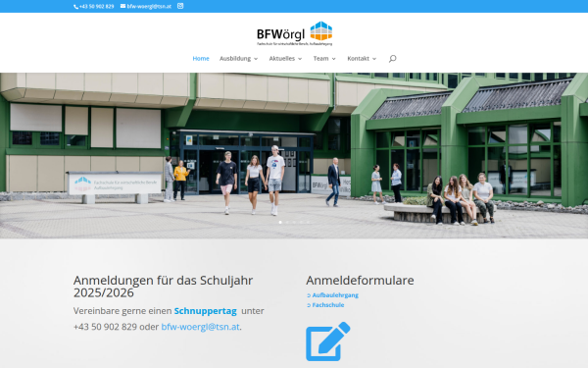Open the search magnifier icon in the navigation
Viewport: 588px width, 368px height.
click(392, 59)
